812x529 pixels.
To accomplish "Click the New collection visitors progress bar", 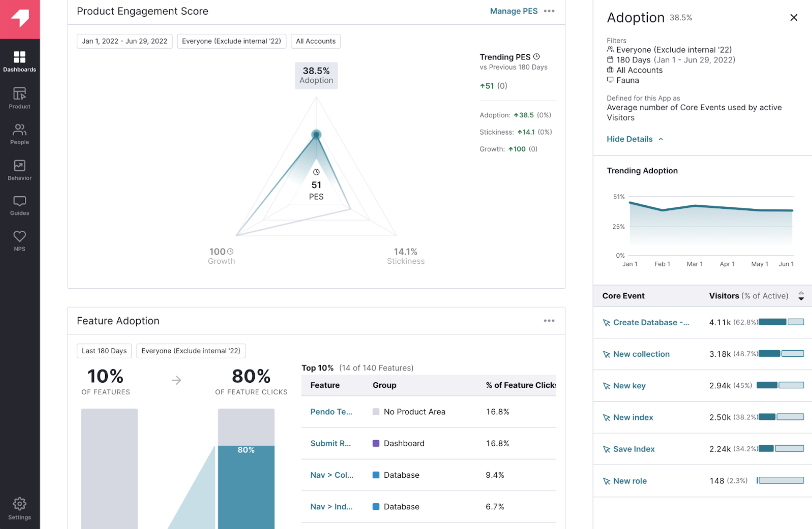I will 781,354.
